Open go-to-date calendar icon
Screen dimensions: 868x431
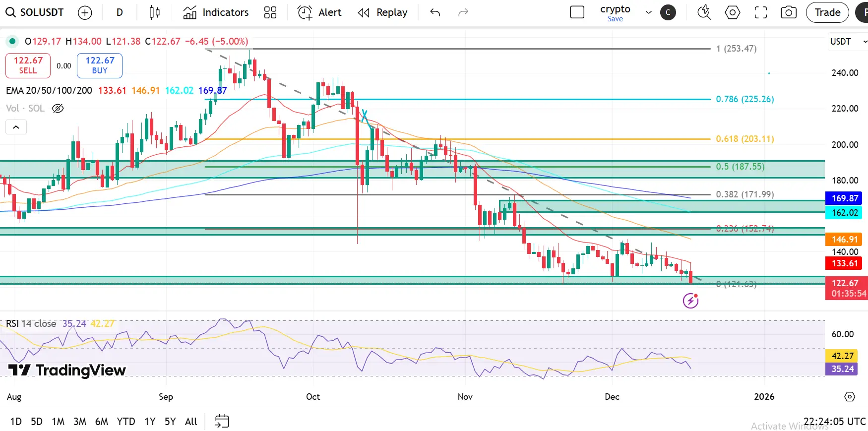[x=222, y=422]
